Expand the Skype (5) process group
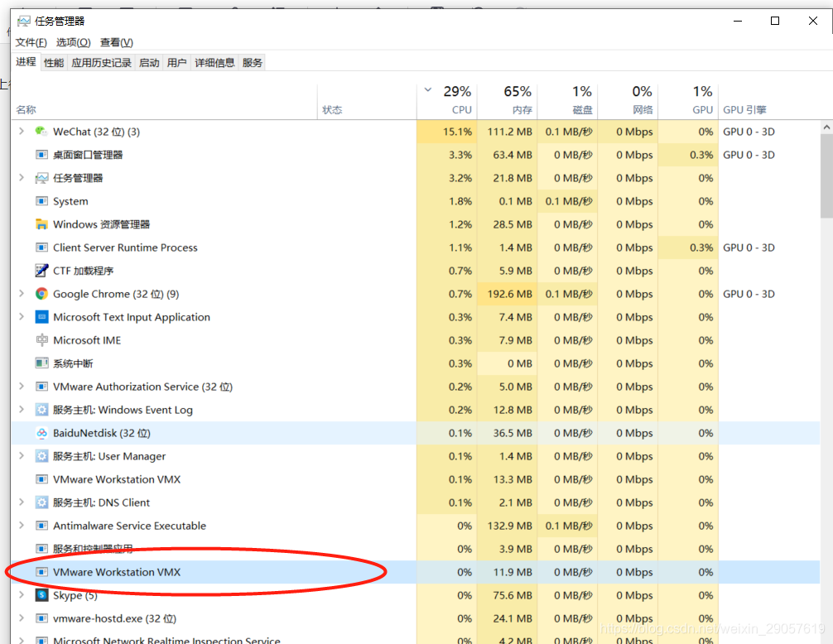 point(22,595)
